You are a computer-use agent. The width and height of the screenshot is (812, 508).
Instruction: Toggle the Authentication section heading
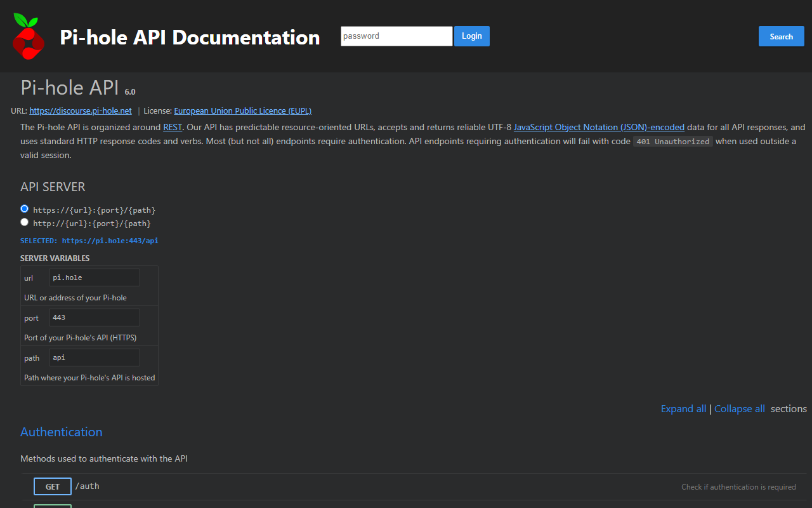coord(62,432)
